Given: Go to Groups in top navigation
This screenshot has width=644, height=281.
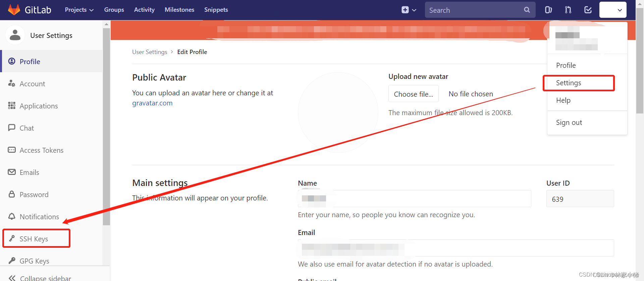Looking at the screenshot, I should [x=114, y=10].
